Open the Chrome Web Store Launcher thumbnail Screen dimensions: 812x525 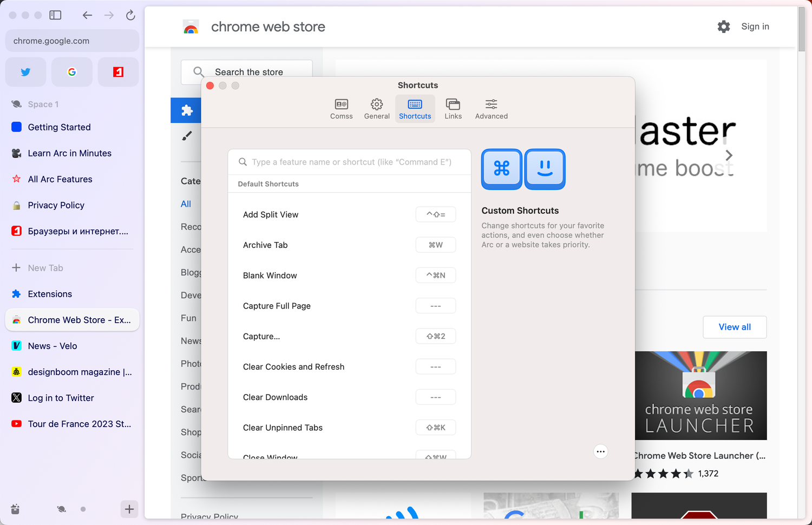coord(700,396)
